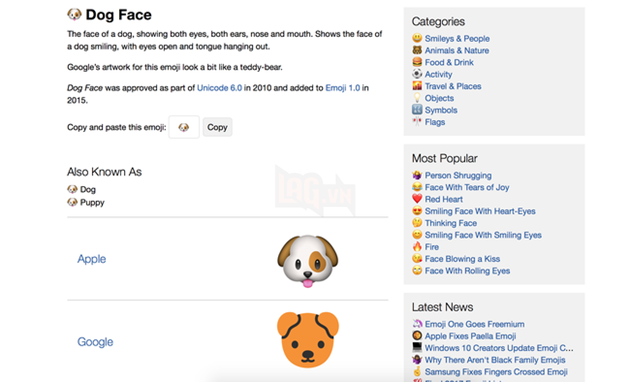Click the Puppy alias text
The height and width of the screenshot is (382, 630).
[92, 202]
